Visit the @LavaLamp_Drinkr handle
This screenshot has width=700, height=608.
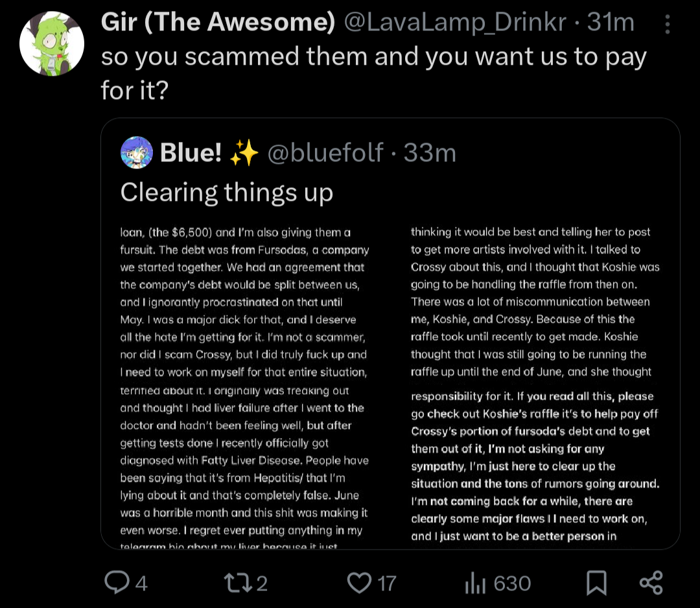pos(455,22)
